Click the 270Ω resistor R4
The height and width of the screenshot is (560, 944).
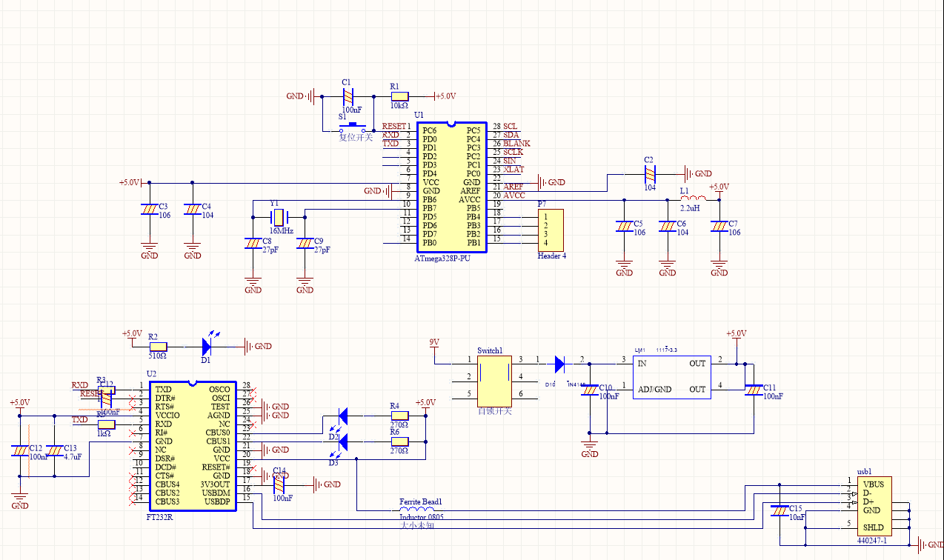(399, 416)
